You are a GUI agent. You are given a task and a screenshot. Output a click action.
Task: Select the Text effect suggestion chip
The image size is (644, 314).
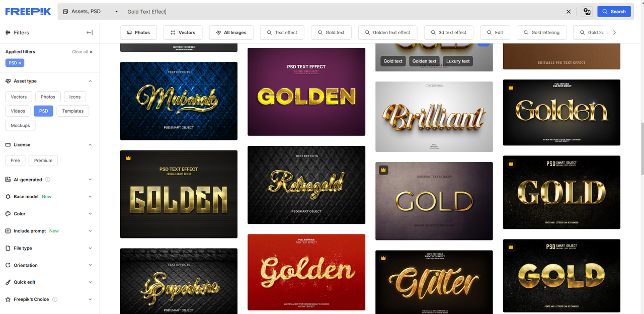[282, 33]
